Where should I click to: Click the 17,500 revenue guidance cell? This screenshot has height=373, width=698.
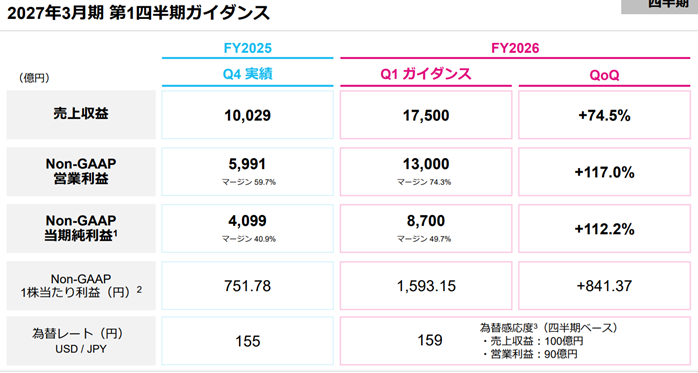(x=426, y=115)
